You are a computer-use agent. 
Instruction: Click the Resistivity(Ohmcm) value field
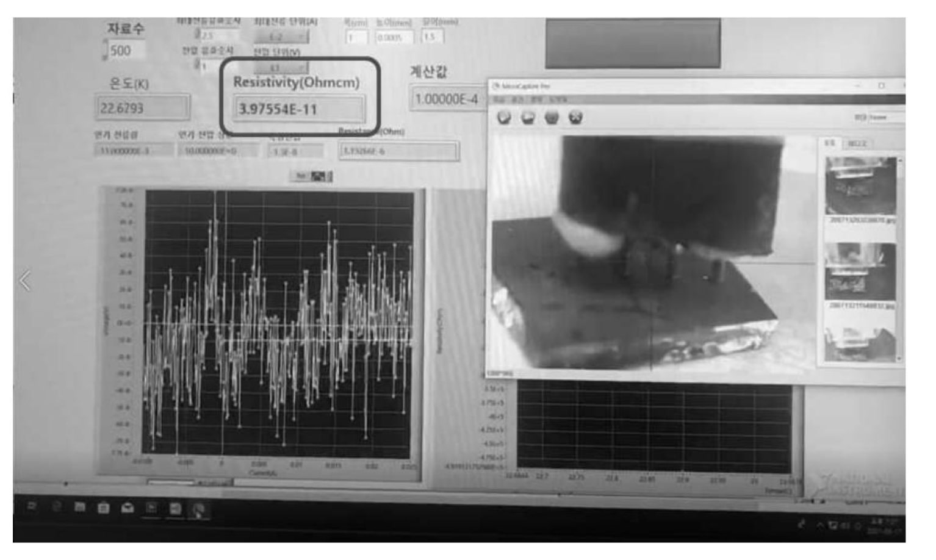(x=299, y=109)
